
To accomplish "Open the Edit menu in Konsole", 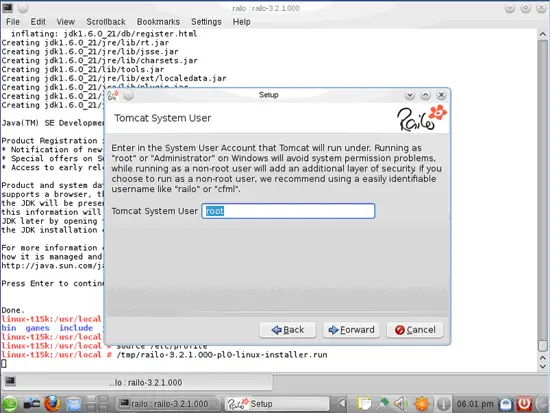I will tap(38, 22).
